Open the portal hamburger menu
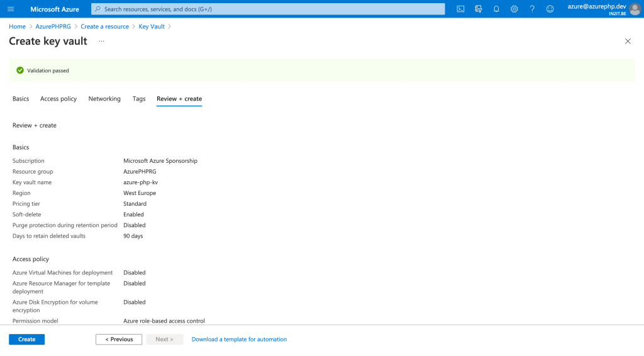Image resolution: width=644 pixels, height=356 pixels. (x=11, y=9)
